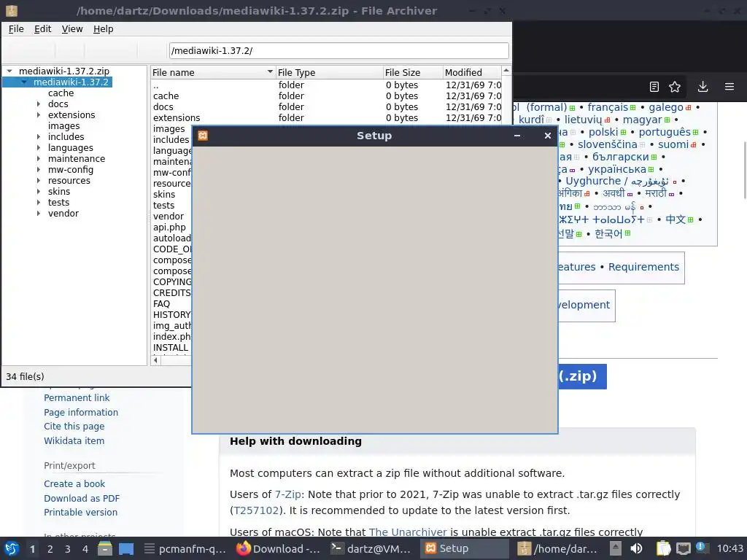Switch to virtual desktop 4

click(85, 549)
